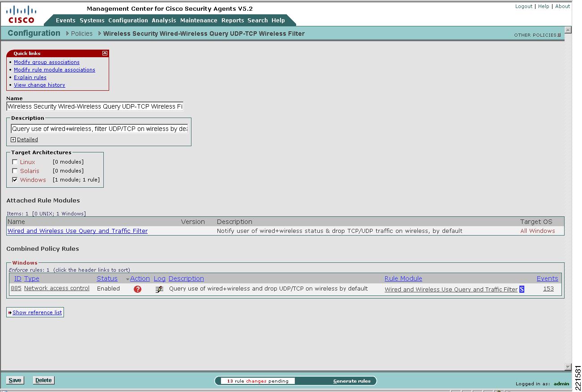Sort rules by Status header
582x392 pixels.
coord(107,278)
